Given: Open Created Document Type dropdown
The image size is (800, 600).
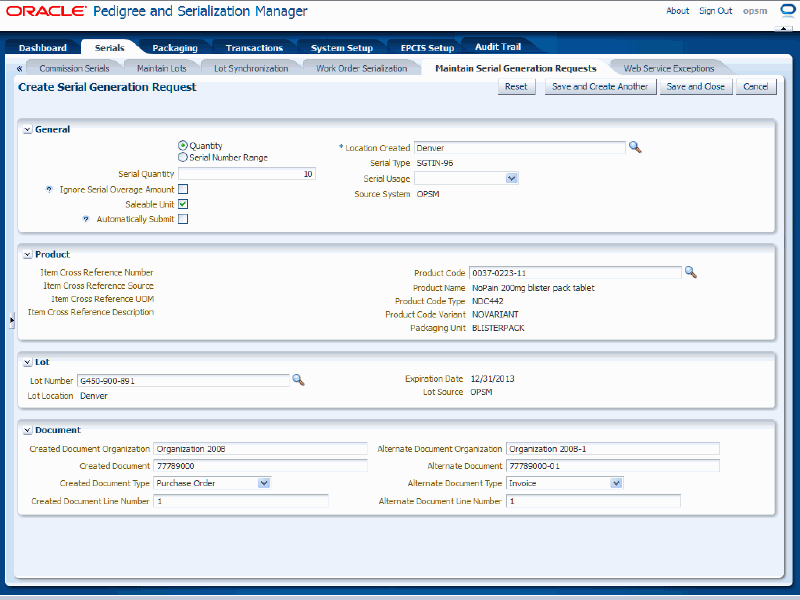Looking at the screenshot, I should click(264, 483).
